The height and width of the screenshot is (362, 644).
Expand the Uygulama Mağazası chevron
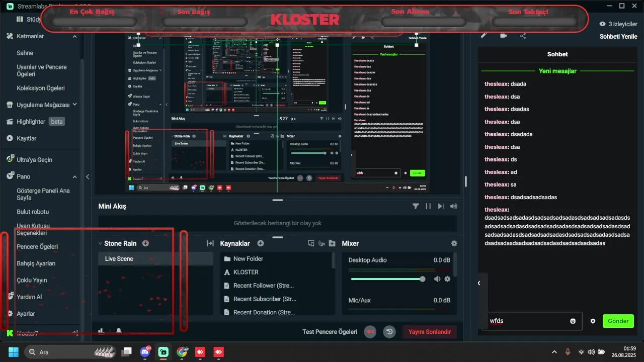point(75,105)
